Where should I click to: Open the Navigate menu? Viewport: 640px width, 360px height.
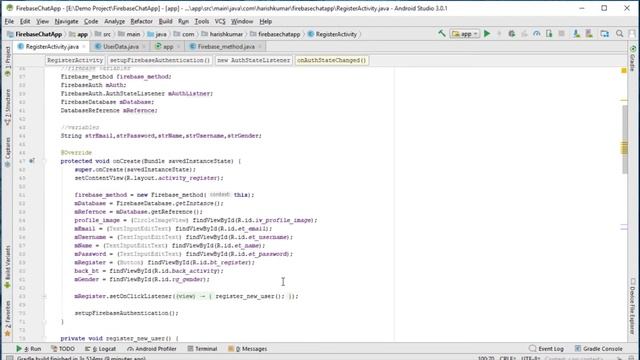(x=66, y=21)
